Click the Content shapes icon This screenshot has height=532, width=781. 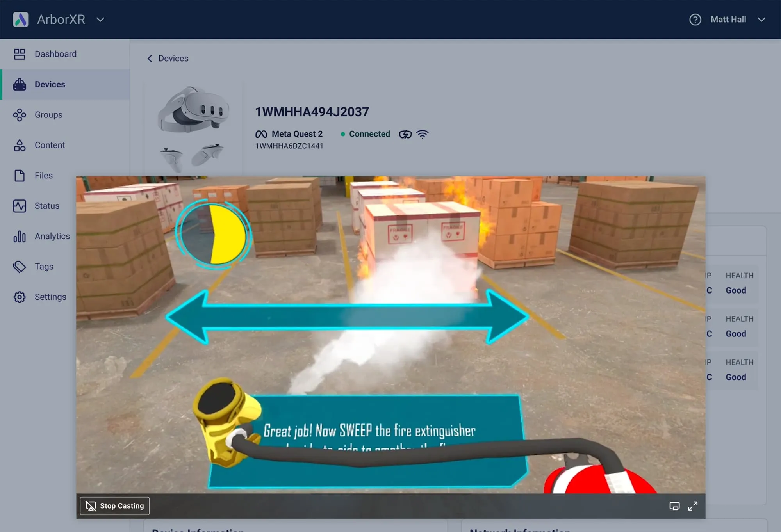tap(20, 145)
